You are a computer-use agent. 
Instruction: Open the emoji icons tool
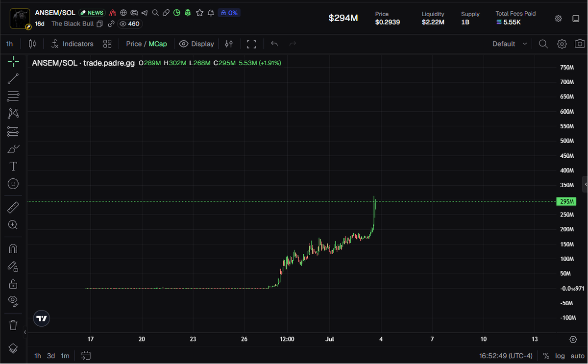coord(13,184)
